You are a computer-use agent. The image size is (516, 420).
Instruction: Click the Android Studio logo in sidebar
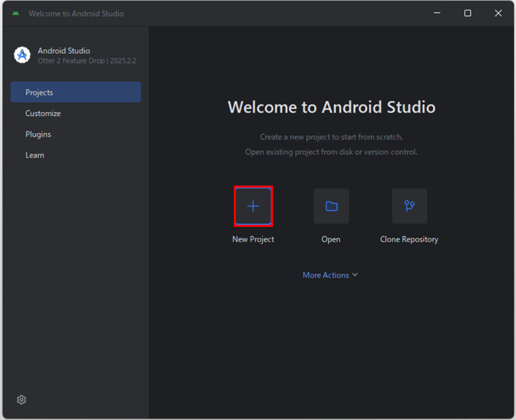[x=22, y=55]
